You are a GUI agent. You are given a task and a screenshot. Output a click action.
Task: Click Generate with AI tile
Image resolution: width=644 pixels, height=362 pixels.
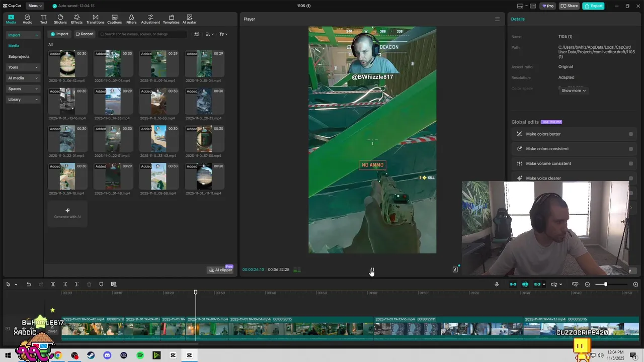point(67,214)
